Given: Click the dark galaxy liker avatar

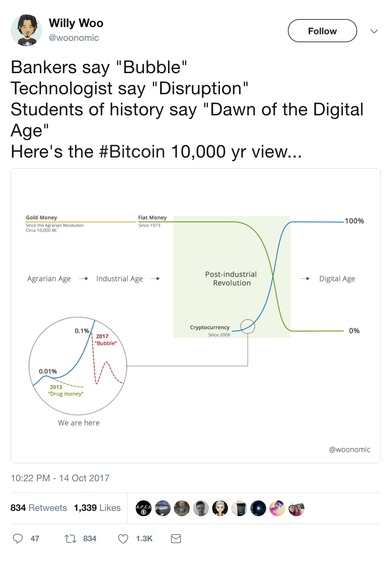Looking at the screenshot, I should [258, 508].
